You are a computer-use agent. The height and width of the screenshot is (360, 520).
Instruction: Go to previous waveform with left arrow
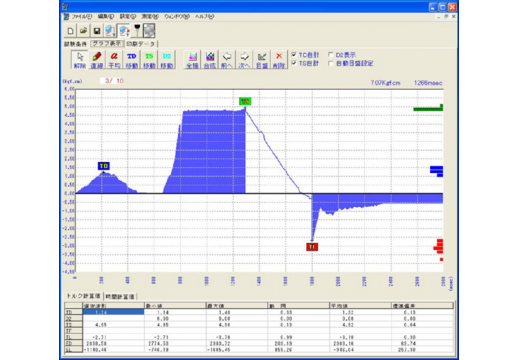click(227, 60)
